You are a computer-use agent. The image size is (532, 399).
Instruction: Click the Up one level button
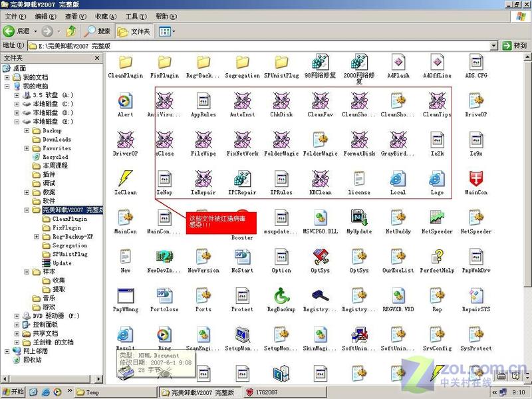click(71, 31)
